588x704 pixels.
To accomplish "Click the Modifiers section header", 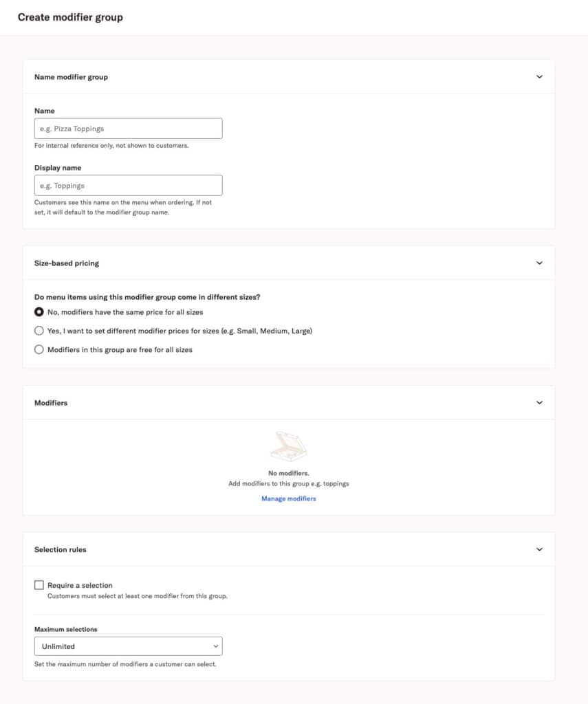I will point(51,402).
